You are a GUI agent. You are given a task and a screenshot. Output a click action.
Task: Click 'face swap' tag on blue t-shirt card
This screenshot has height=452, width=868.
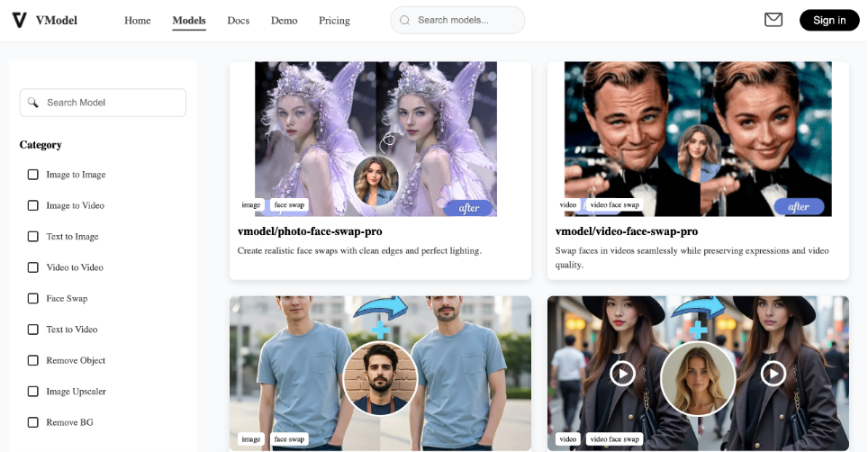tap(290, 439)
